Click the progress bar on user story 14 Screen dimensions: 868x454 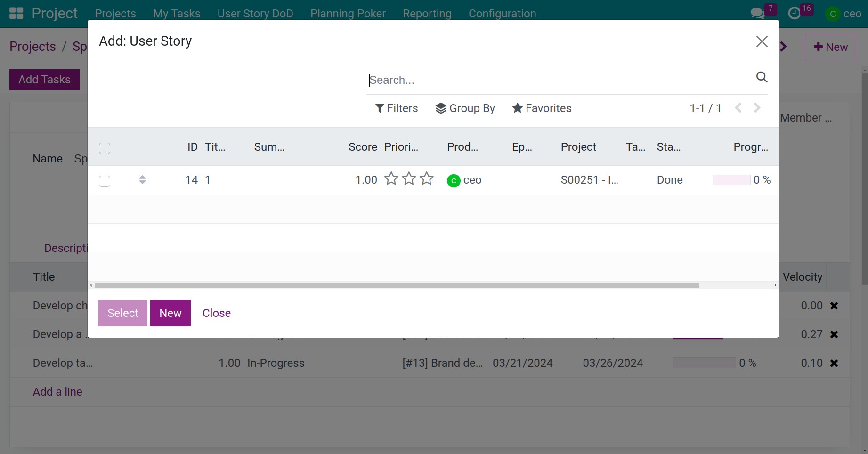coord(731,180)
